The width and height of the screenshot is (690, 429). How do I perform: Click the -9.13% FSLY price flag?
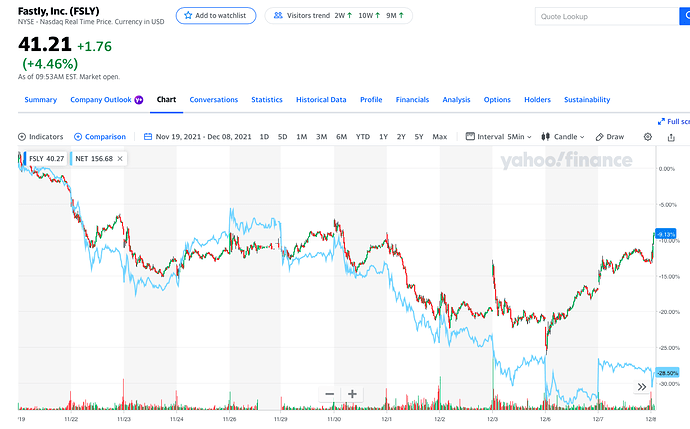[666, 234]
